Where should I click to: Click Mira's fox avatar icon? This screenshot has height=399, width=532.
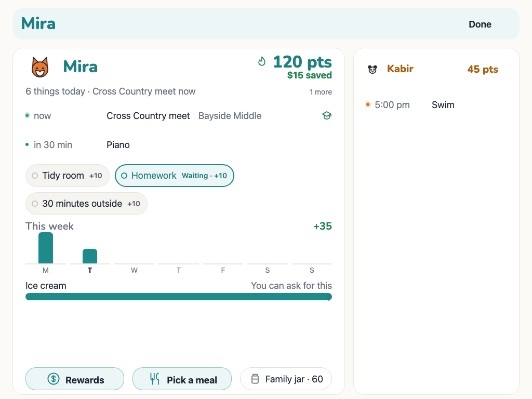40,67
